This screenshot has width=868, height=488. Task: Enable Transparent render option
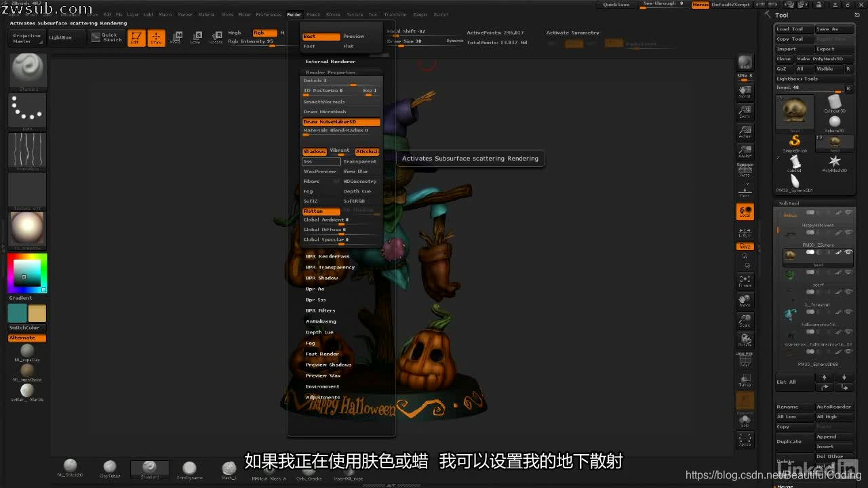[361, 161]
